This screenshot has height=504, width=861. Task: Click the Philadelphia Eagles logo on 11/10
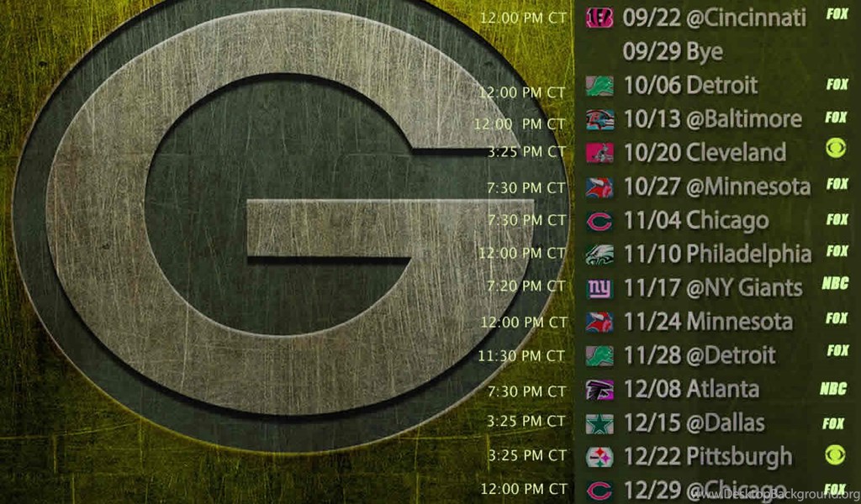(x=600, y=255)
